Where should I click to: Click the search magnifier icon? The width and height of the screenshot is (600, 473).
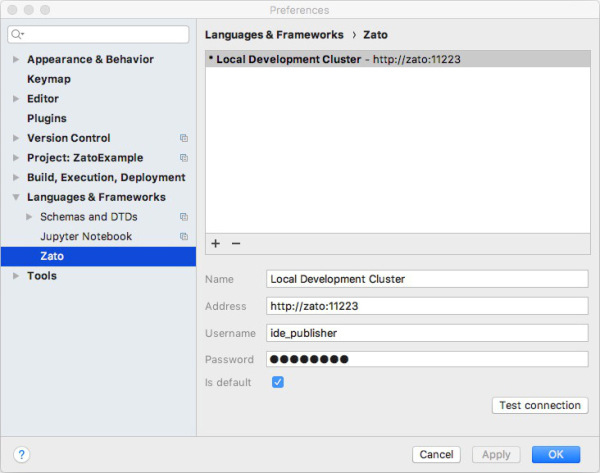coord(17,34)
